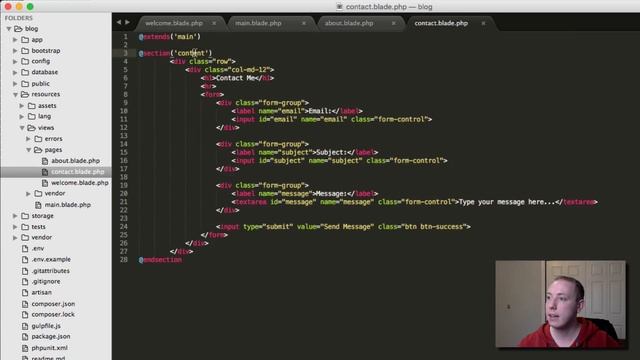Collapse the resources folder arrow
This screenshot has width=640, height=360.
point(15,95)
